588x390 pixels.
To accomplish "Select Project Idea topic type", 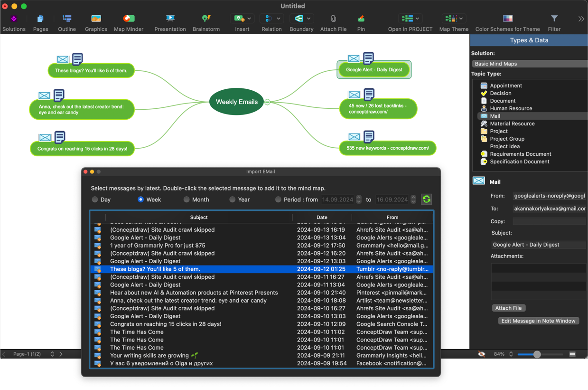I will (x=504, y=146).
